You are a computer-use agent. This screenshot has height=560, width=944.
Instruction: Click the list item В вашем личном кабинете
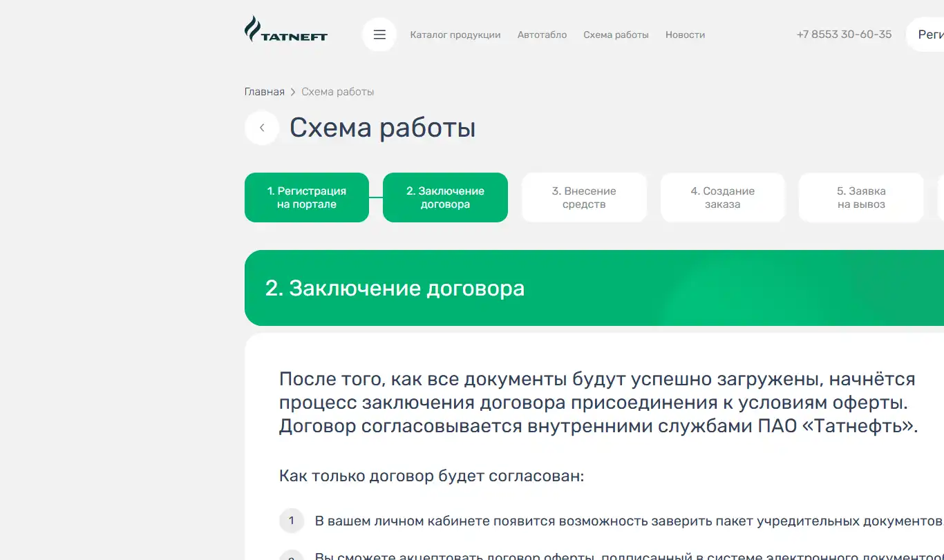pyautogui.click(x=629, y=521)
